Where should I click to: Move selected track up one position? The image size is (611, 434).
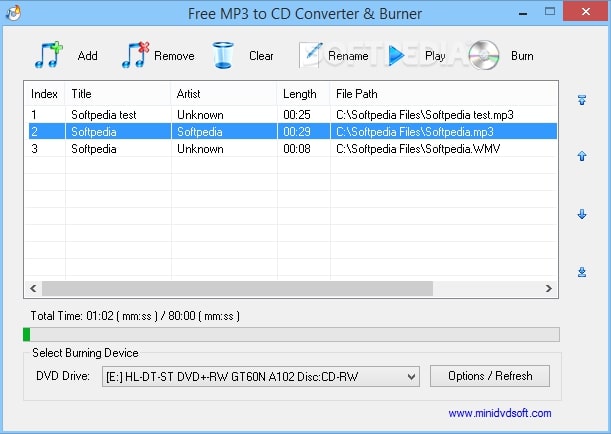tap(582, 156)
